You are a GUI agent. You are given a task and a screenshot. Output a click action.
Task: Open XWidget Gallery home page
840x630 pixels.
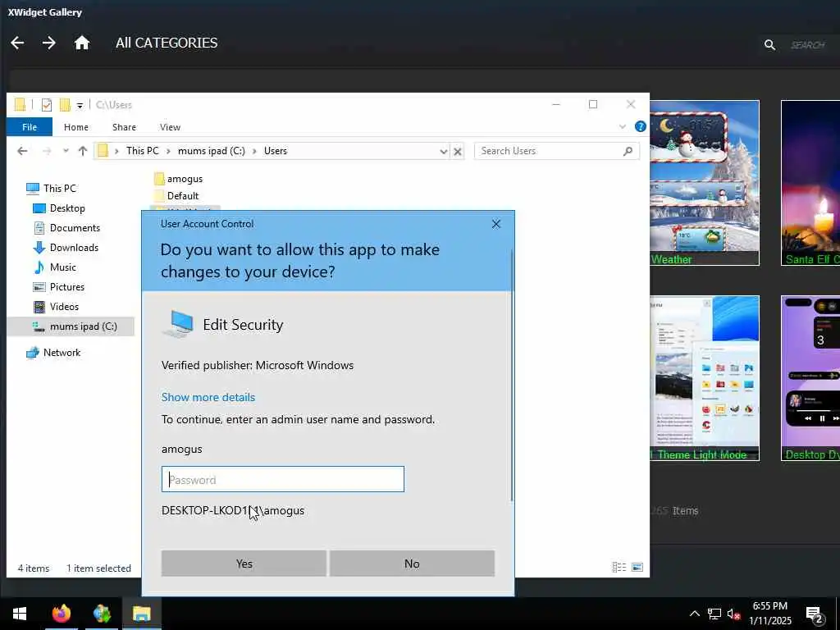(x=81, y=43)
